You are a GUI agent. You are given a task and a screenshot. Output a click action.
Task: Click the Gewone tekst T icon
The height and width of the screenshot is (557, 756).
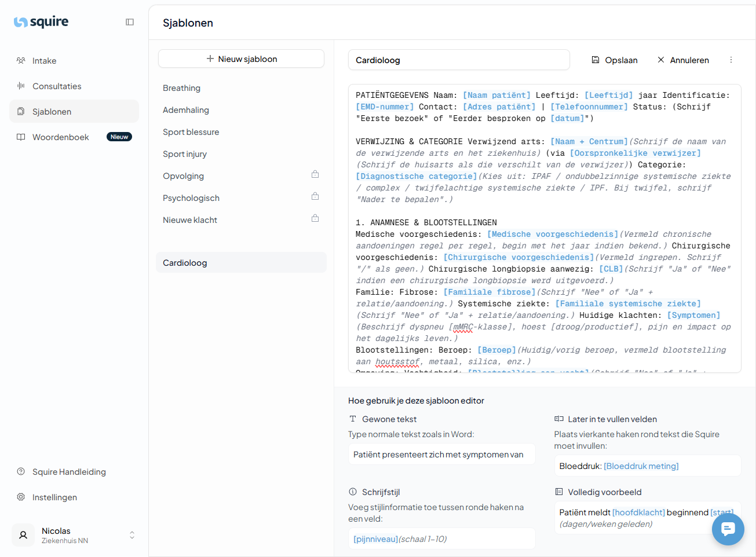tap(353, 419)
